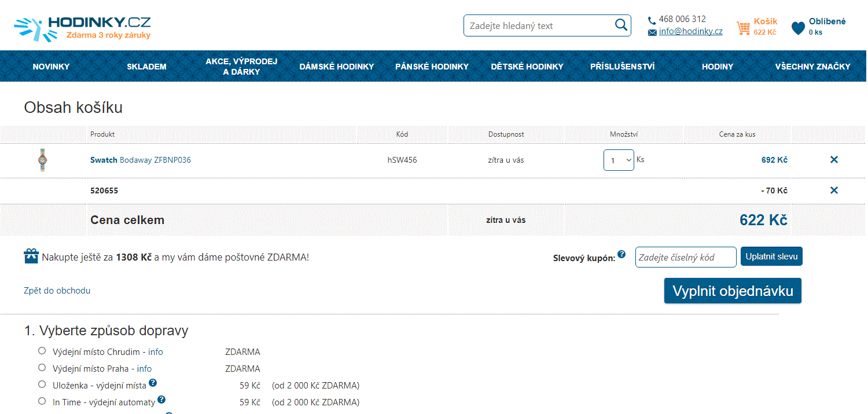
Task: Click help icon next to In Time
Action: [x=161, y=400]
